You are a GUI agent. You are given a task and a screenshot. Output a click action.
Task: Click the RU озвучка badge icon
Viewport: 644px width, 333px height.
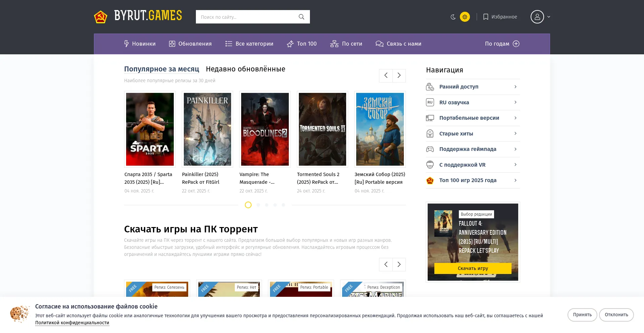[430, 102]
